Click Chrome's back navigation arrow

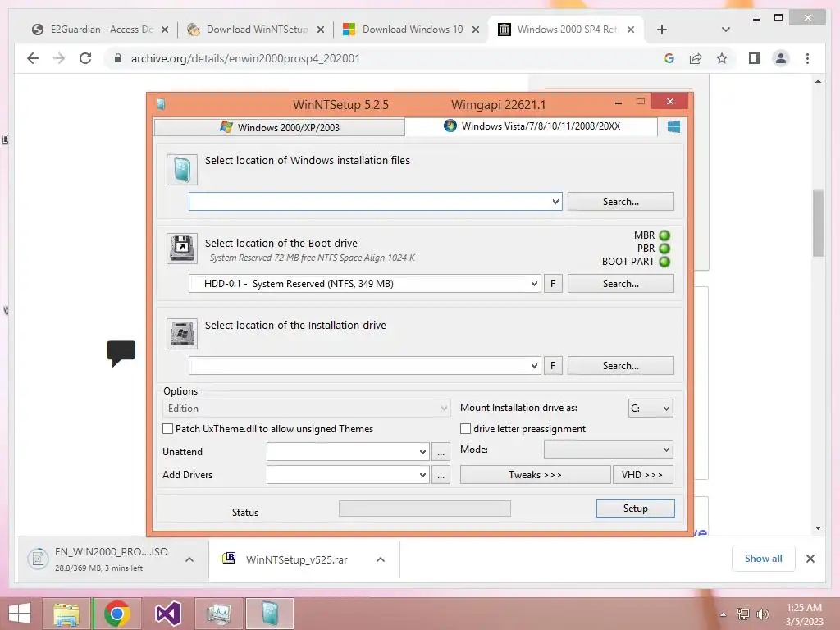pyautogui.click(x=33, y=58)
